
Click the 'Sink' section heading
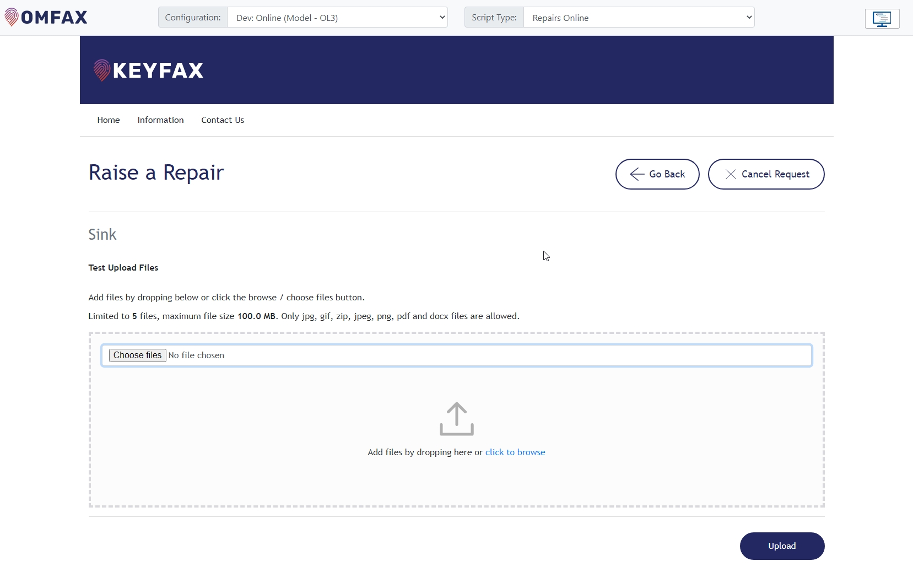point(102,235)
